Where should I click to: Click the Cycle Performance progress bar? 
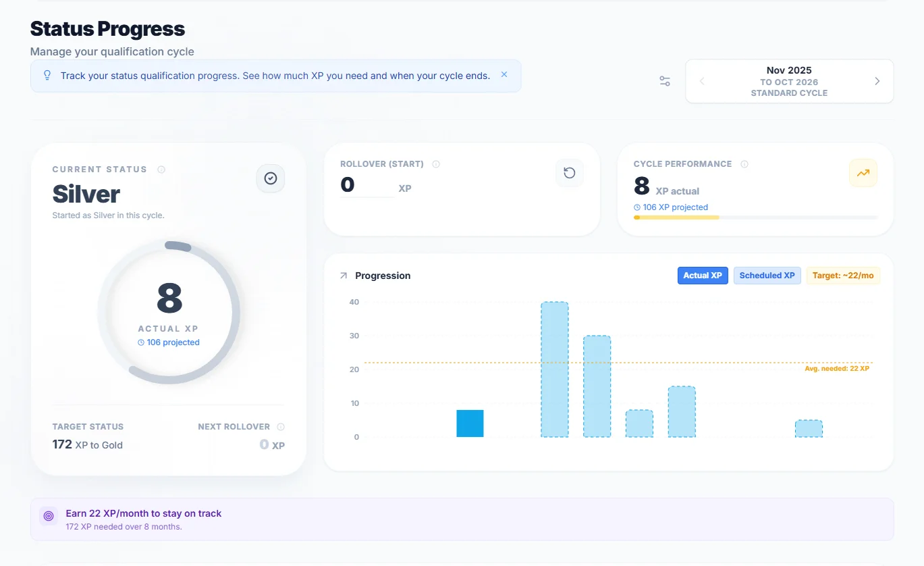755,217
